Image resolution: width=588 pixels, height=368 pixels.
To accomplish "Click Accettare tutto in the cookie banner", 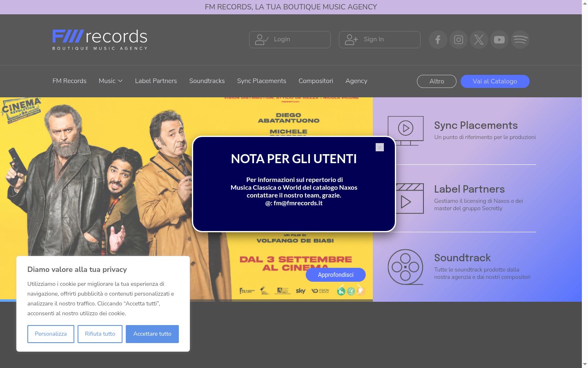I will [x=152, y=334].
